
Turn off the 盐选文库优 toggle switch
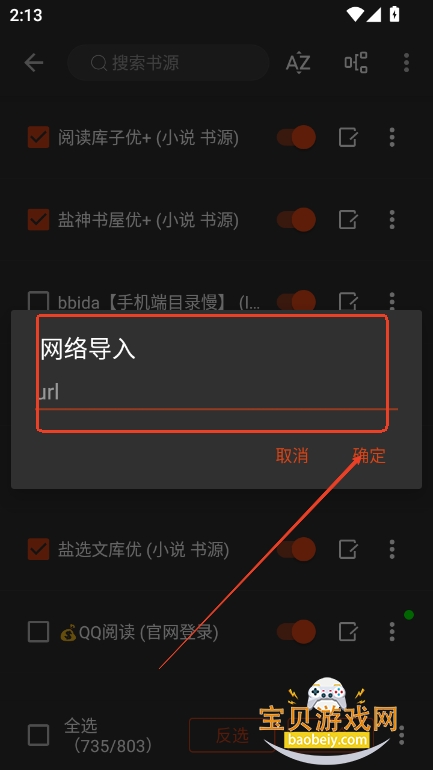[296, 549]
